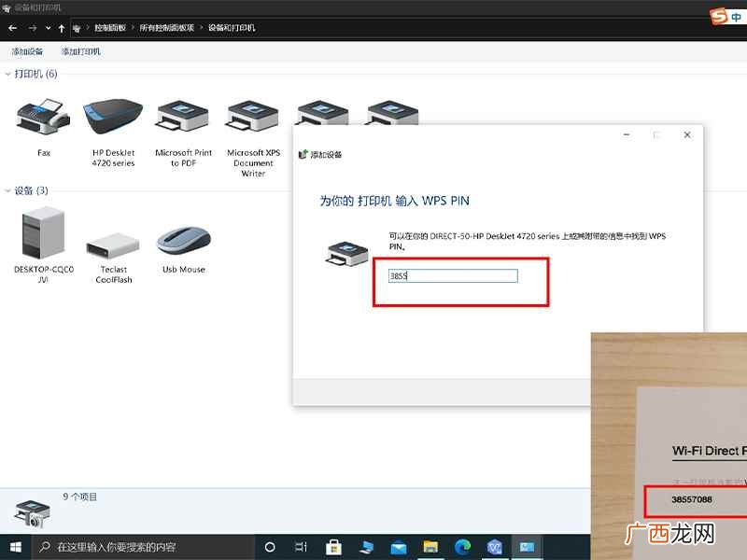
Task: Go forward with the navigation forward arrow
Action: 33,28
